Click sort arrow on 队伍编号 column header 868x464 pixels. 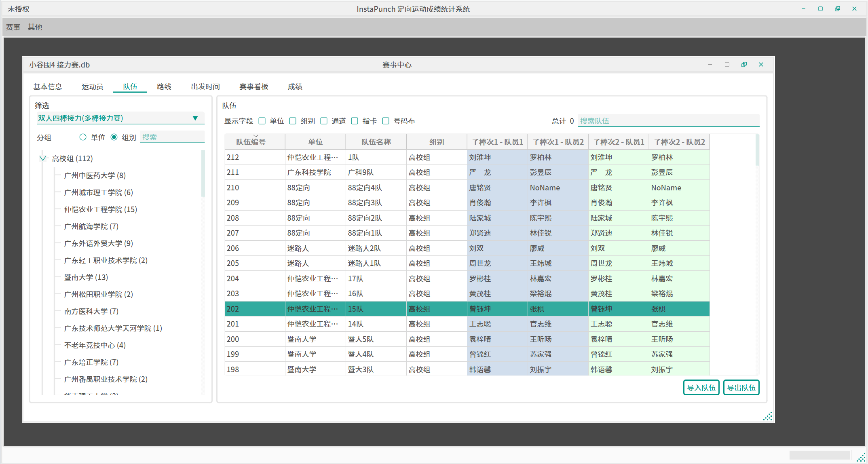point(256,137)
